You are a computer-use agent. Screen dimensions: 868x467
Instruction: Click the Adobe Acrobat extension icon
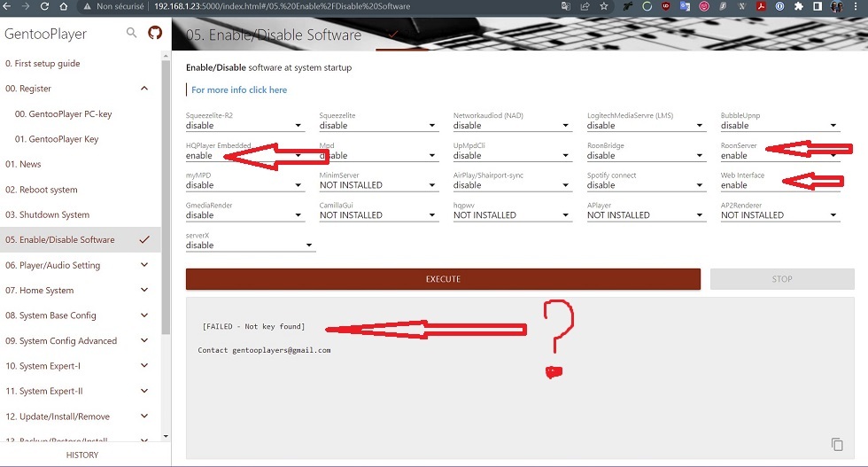[x=761, y=6]
